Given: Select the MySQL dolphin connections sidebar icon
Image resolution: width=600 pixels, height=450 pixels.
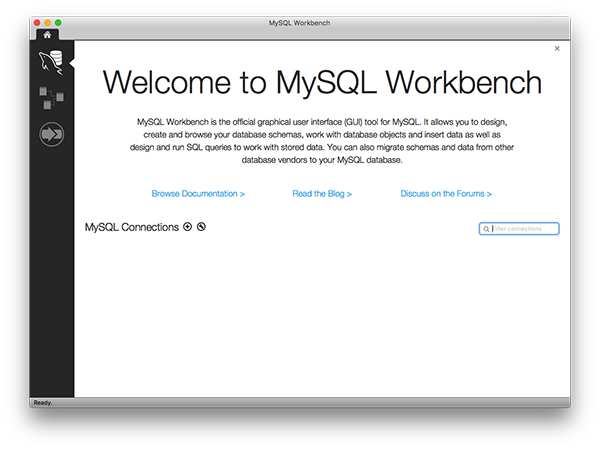Looking at the screenshot, I should click(x=51, y=62).
